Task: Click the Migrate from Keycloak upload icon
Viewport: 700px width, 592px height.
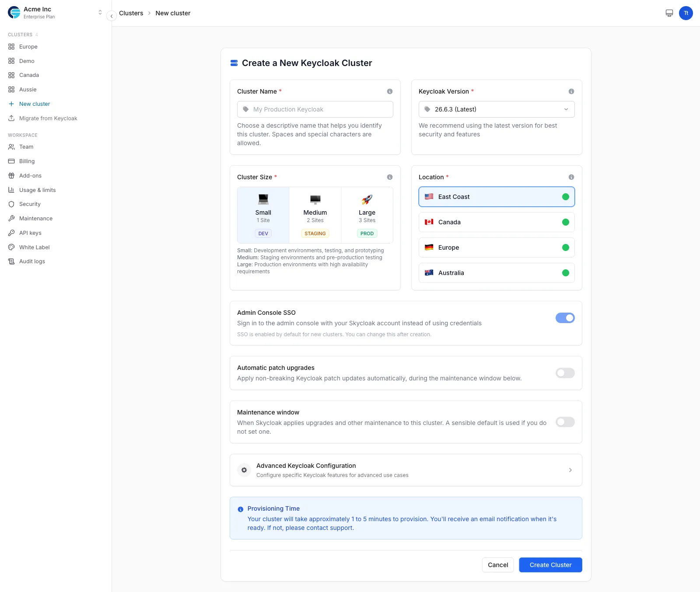Action: click(x=11, y=118)
